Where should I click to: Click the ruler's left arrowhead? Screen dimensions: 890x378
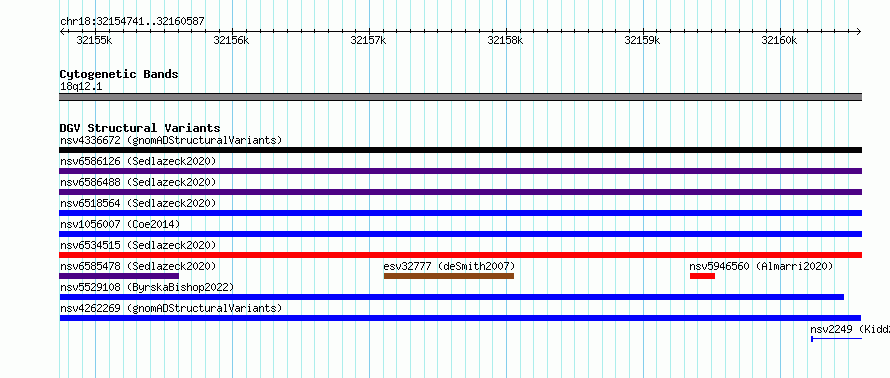tap(62, 31)
